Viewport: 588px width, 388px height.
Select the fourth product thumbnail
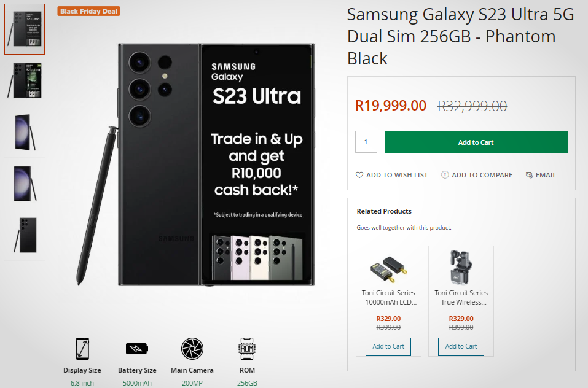point(25,183)
